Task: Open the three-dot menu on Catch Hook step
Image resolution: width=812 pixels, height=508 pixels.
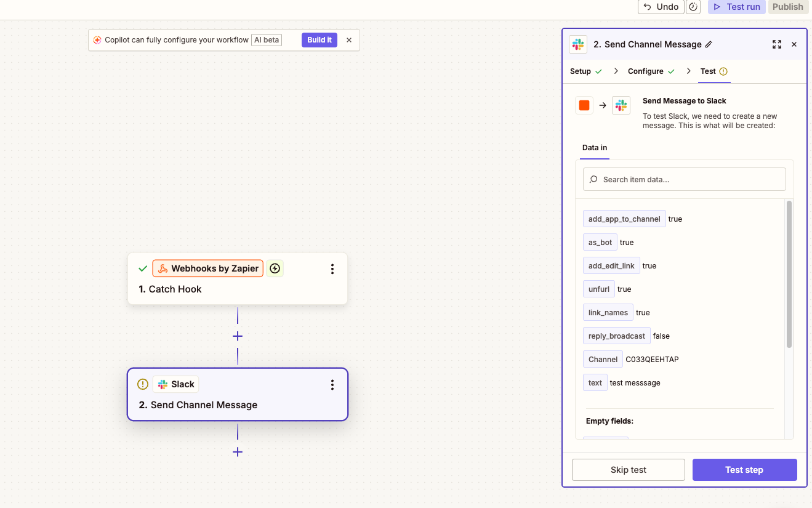Action: (332, 269)
